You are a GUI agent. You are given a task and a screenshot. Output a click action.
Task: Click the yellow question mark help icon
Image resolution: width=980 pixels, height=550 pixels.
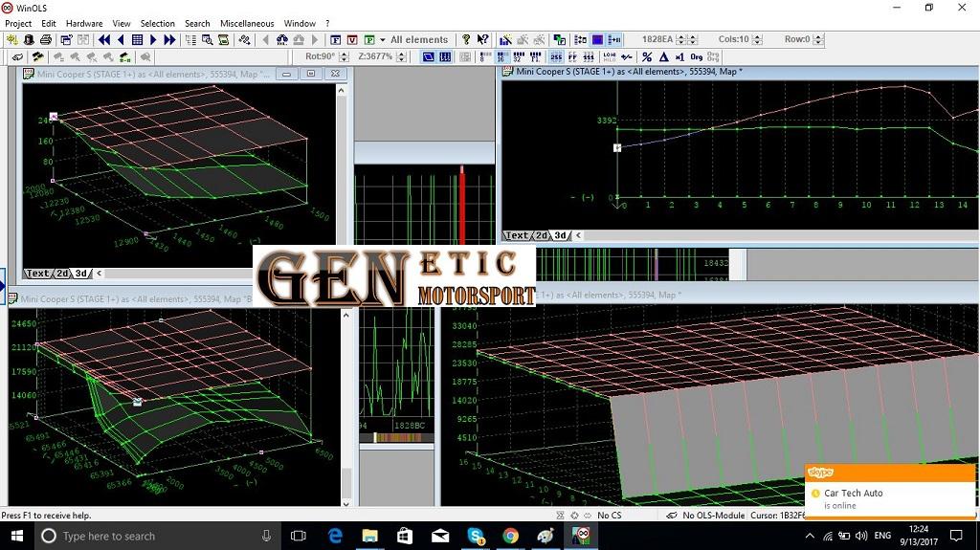pyautogui.click(x=466, y=40)
